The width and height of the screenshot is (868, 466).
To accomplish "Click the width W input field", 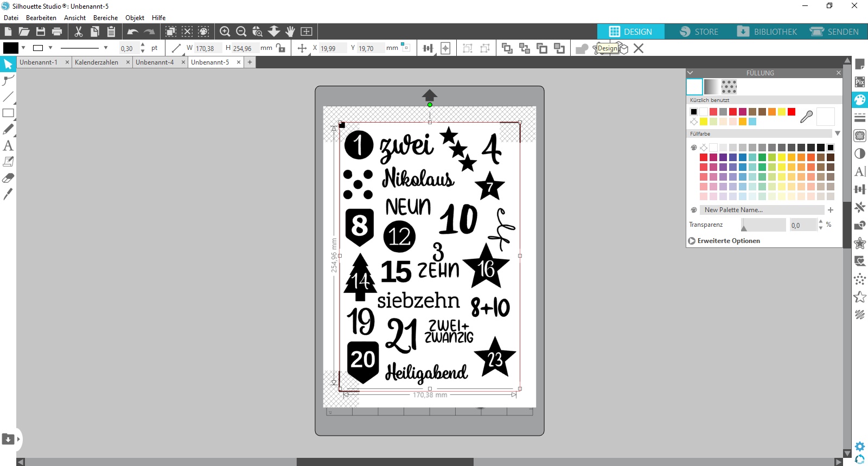I will (206, 48).
